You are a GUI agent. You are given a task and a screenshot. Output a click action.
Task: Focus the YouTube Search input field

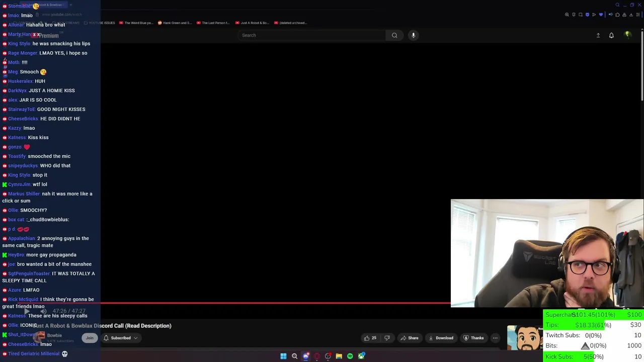point(312,35)
